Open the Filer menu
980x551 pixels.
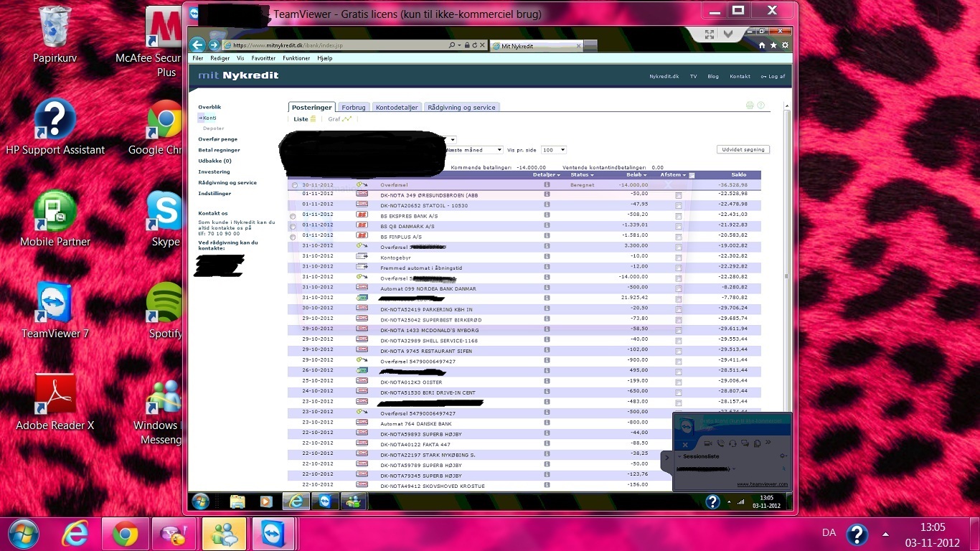click(198, 58)
